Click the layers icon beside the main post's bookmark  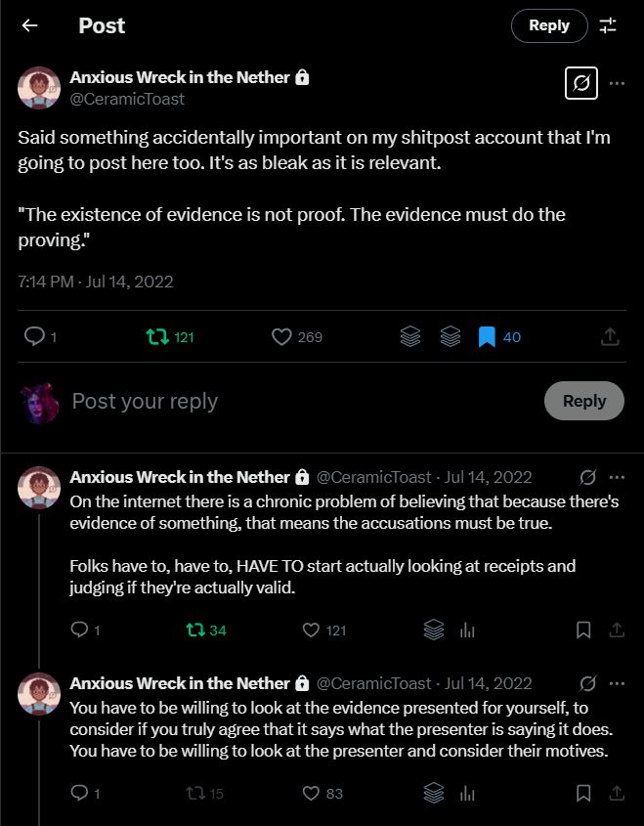click(449, 335)
